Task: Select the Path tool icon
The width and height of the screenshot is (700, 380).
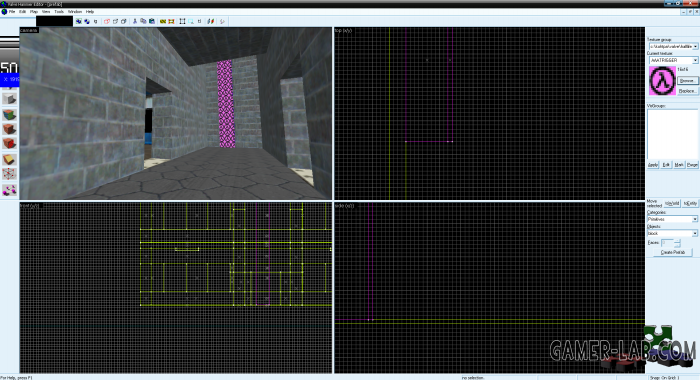Action: 9,190
